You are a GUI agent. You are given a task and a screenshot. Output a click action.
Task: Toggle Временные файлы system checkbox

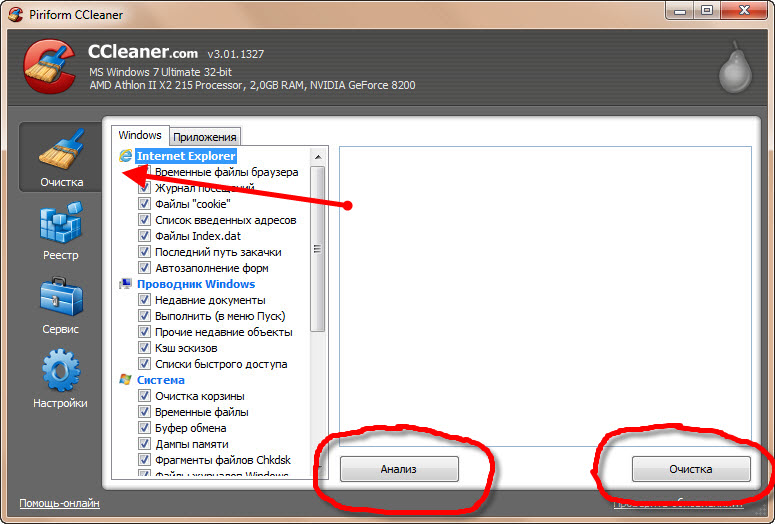tap(144, 412)
